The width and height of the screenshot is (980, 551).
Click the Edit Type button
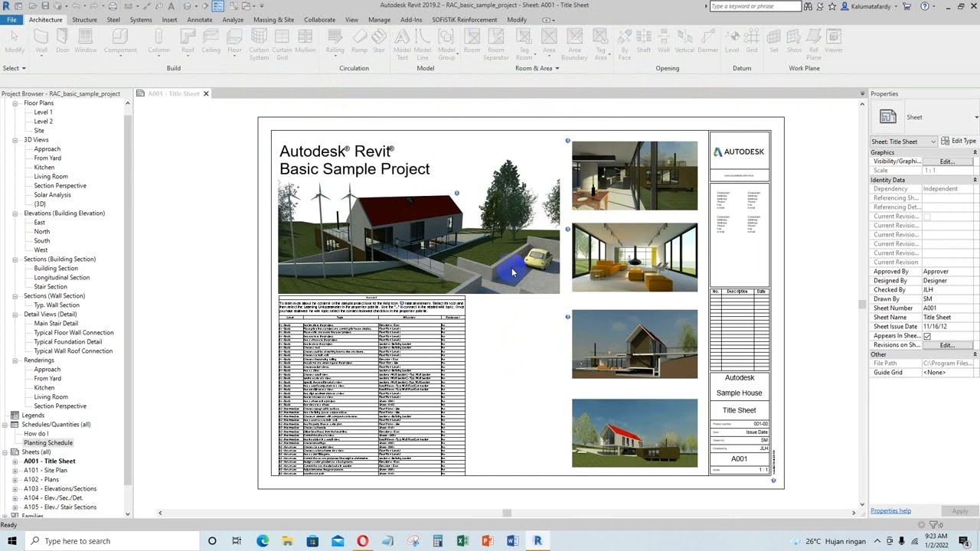(959, 142)
